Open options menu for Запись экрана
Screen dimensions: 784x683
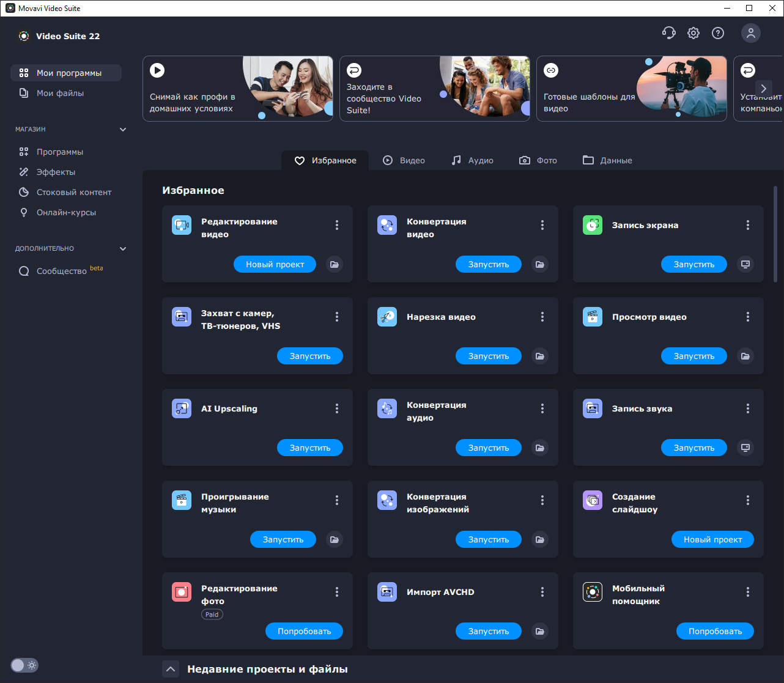748,225
